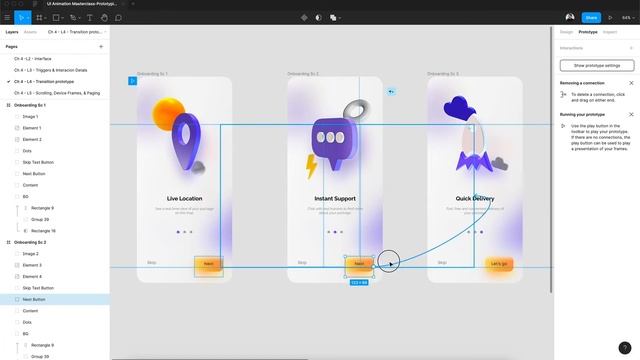Close the Running your prototype tip
This screenshot has height=360, width=640.
click(631, 114)
